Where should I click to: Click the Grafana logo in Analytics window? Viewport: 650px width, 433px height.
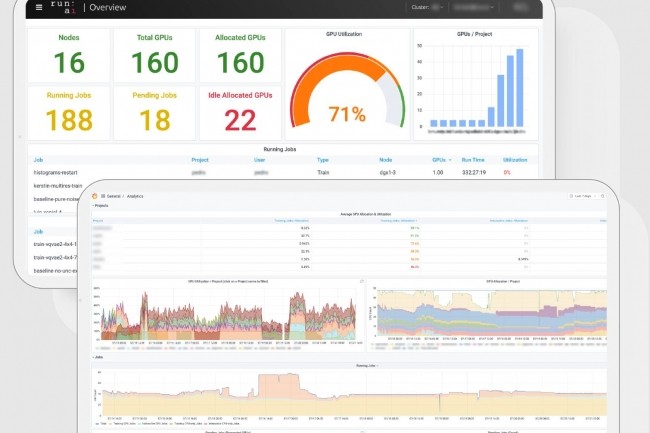pyautogui.click(x=95, y=196)
